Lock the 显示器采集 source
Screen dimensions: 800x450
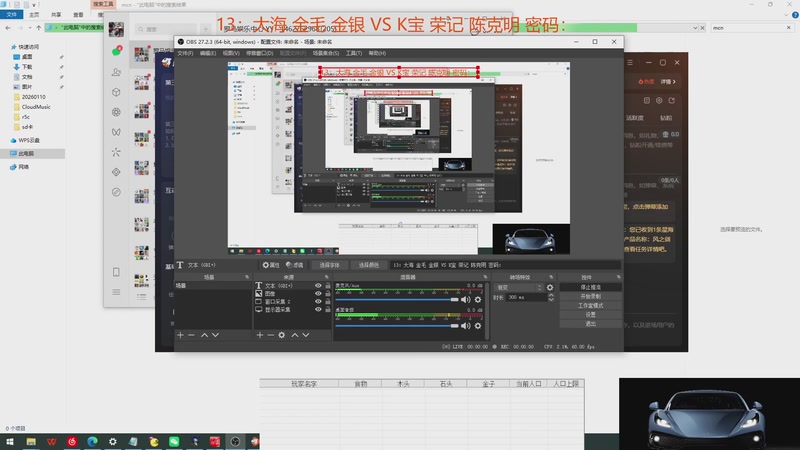pos(328,309)
